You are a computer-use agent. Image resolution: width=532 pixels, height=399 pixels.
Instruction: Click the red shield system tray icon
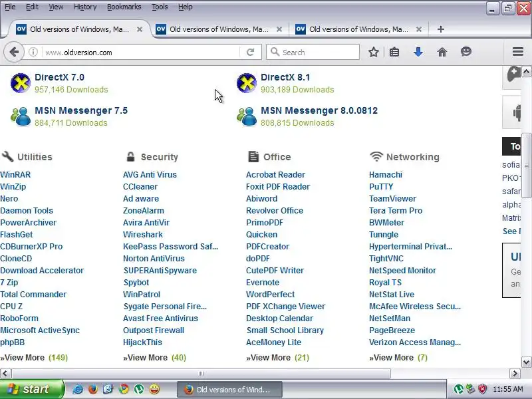pos(482,389)
